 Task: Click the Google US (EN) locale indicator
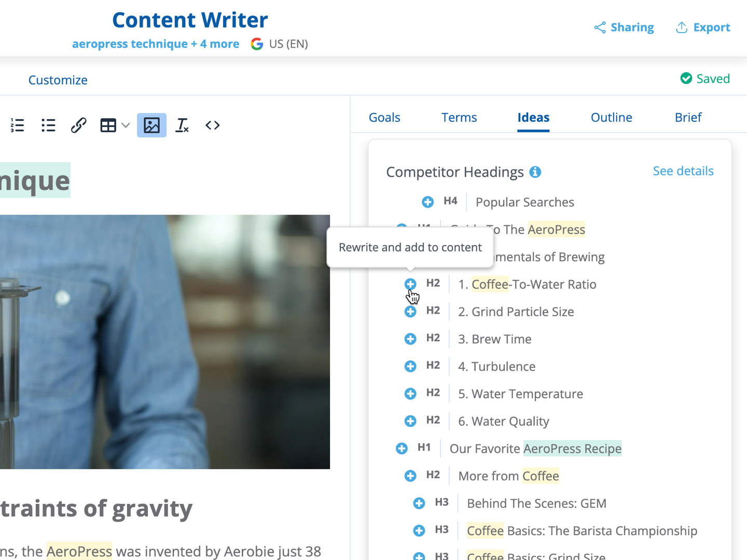pos(279,44)
